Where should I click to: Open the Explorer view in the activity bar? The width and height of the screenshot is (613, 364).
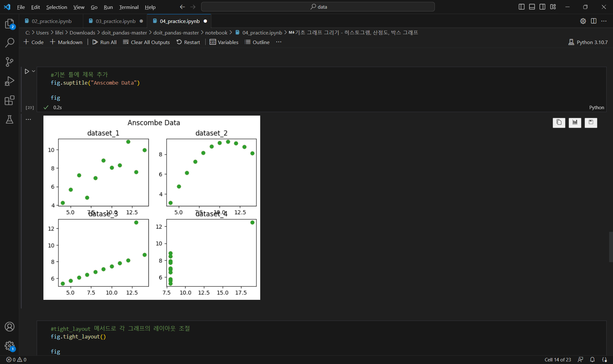(10, 24)
